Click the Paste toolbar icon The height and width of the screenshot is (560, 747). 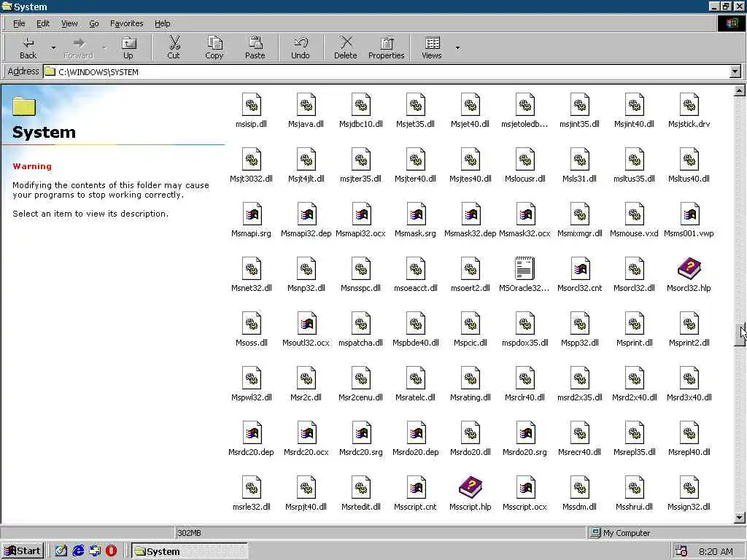pyautogui.click(x=255, y=47)
